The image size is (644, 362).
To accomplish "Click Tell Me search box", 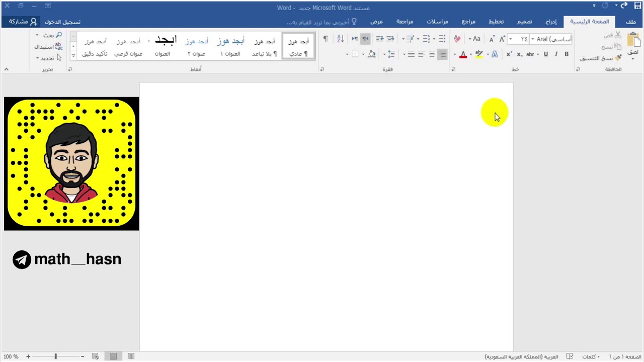I will 322,22.
